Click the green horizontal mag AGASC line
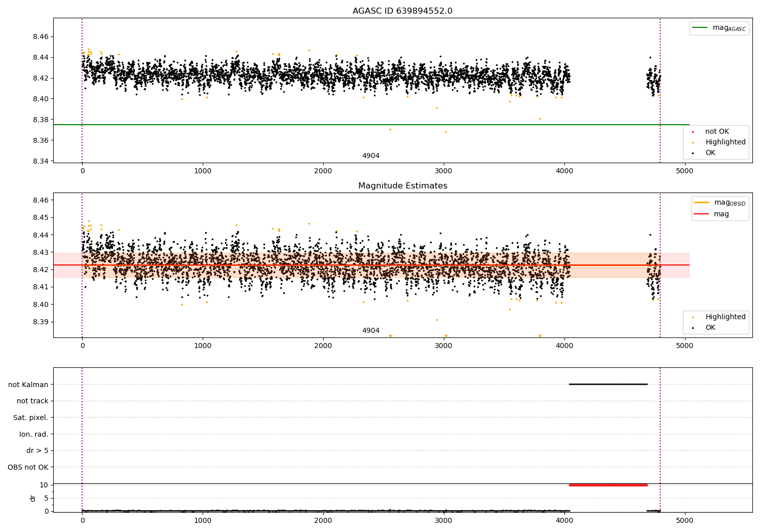The width and height of the screenshot is (760, 532). click(371, 125)
